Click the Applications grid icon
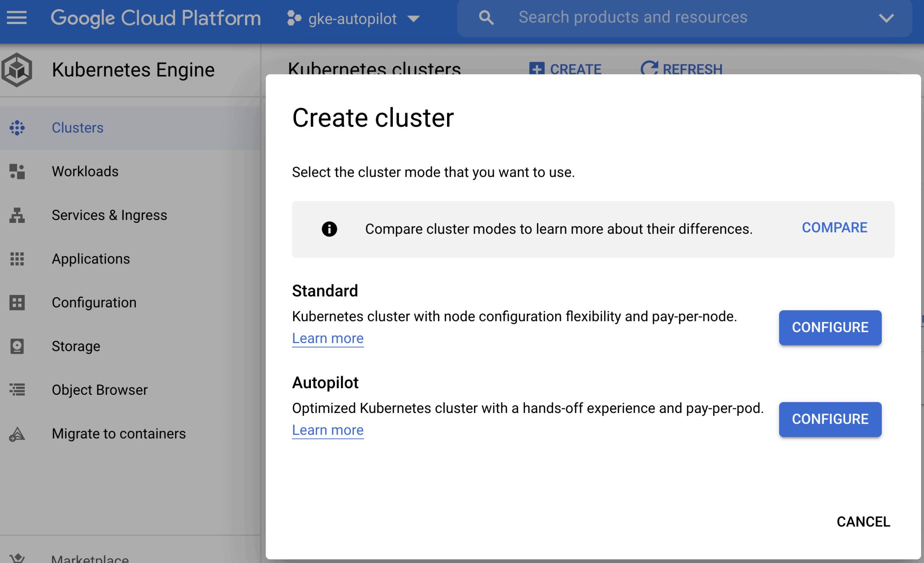The image size is (924, 563). point(17,259)
